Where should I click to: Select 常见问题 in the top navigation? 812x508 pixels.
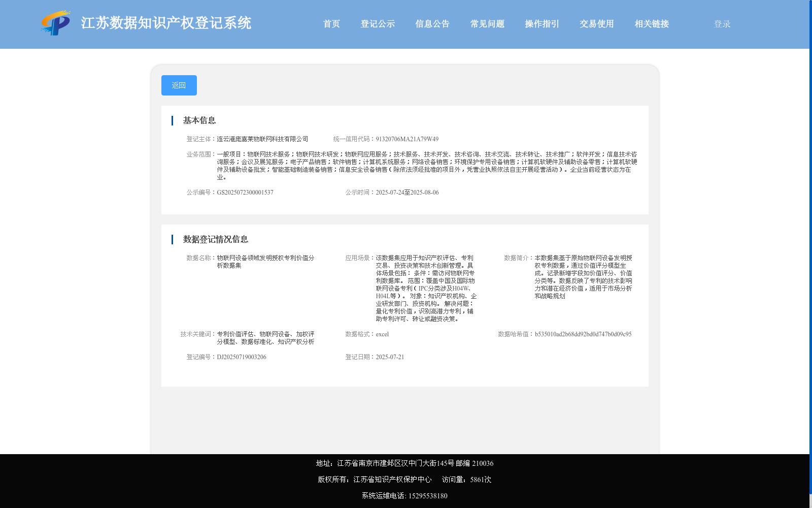[x=487, y=24]
